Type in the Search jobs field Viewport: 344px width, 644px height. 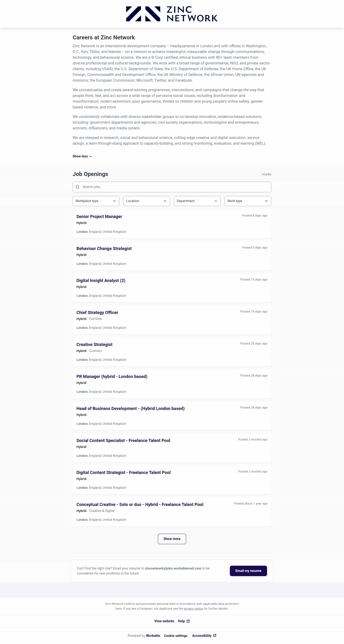click(175, 187)
